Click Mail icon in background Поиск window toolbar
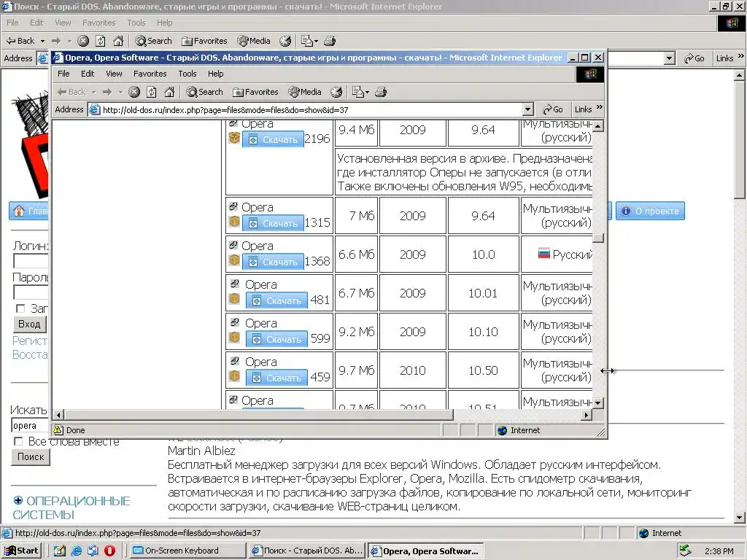Viewport: 747px width, 560px height. (307, 41)
